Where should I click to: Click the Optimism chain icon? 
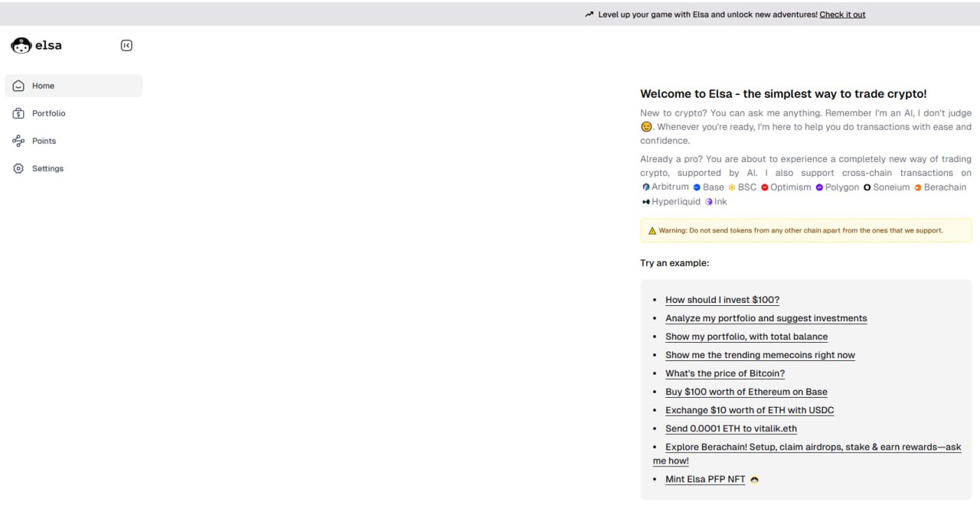click(x=764, y=187)
